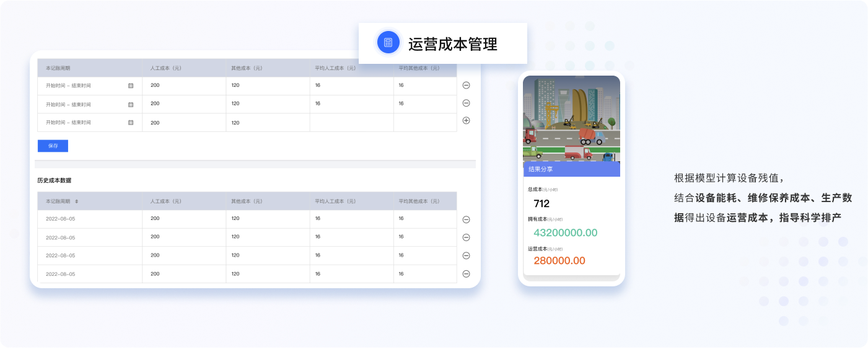Remove the second editable cost row with minus icon
868x357 pixels.
point(467,104)
